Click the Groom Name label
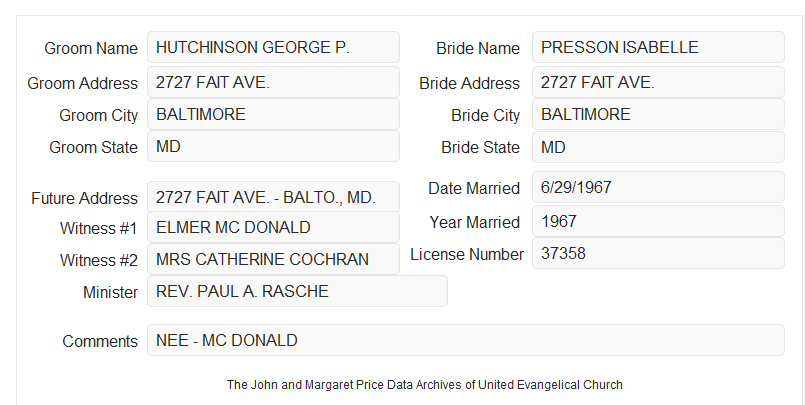The width and height of the screenshot is (805, 405). (91, 48)
